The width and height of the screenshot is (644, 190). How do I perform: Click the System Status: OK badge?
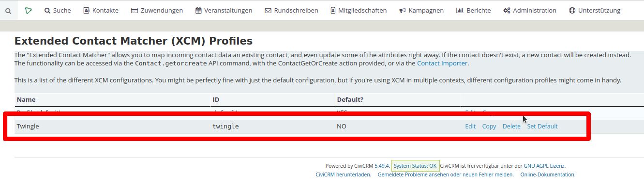click(x=415, y=166)
